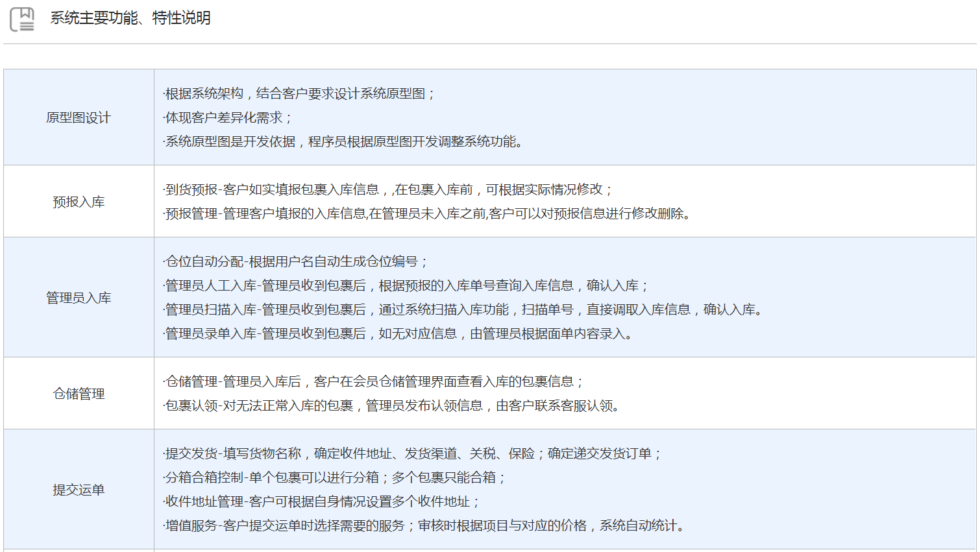
Task: Click the 体现客户差异化需求 line
Action: [x=228, y=117]
